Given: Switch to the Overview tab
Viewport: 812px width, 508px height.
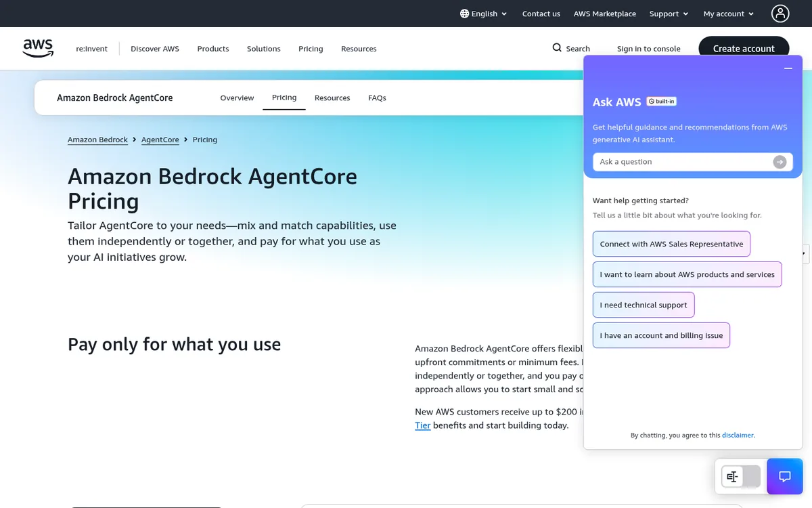Looking at the screenshot, I should (x=237, y=98).
